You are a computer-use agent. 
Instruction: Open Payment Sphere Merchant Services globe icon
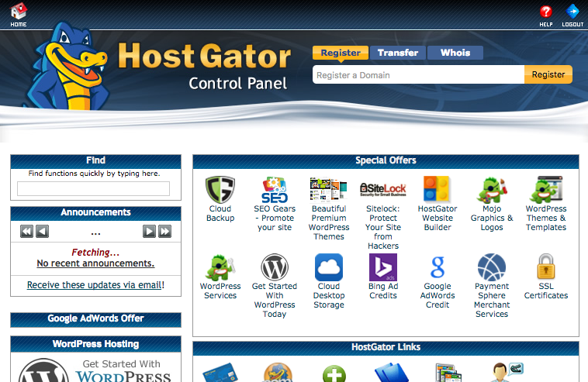pyautogui.click(x=492, y=267)
